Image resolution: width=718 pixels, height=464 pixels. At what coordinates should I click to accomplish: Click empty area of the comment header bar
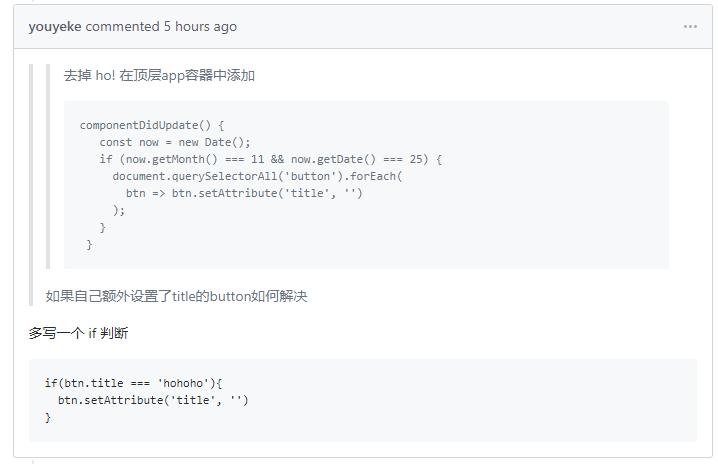(458, 27)
